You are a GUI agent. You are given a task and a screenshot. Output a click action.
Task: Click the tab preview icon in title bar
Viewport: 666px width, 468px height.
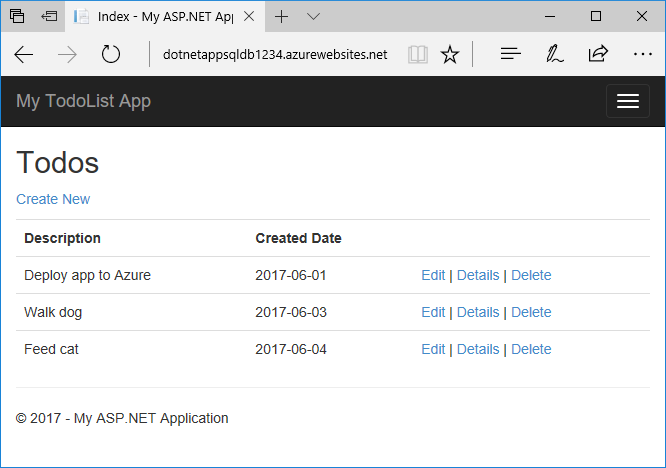[x=19, y=16]
